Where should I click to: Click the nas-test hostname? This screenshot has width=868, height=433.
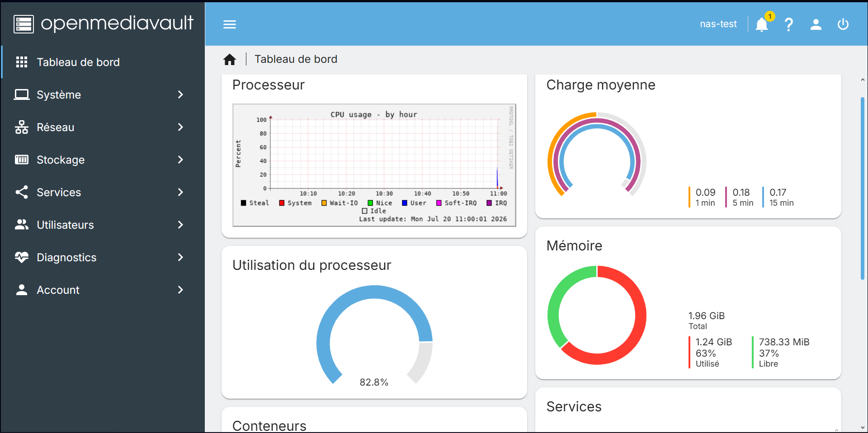tap(718, 24)
